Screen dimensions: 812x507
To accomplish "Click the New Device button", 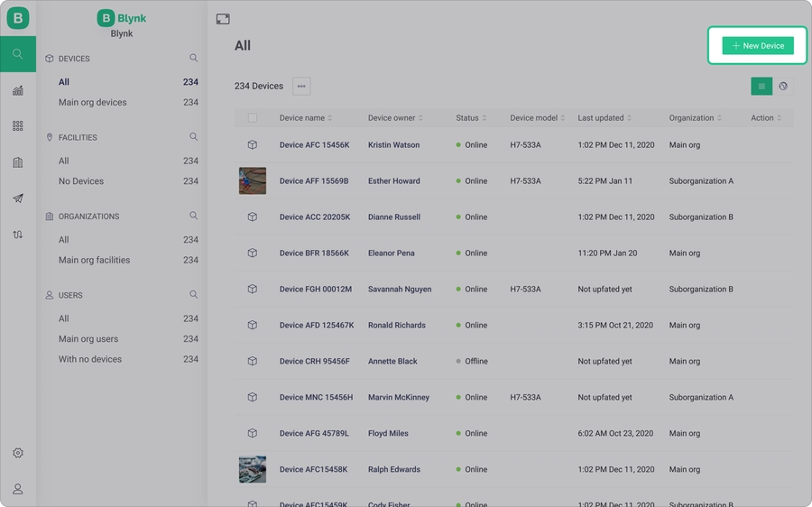I will pos(758,46).
